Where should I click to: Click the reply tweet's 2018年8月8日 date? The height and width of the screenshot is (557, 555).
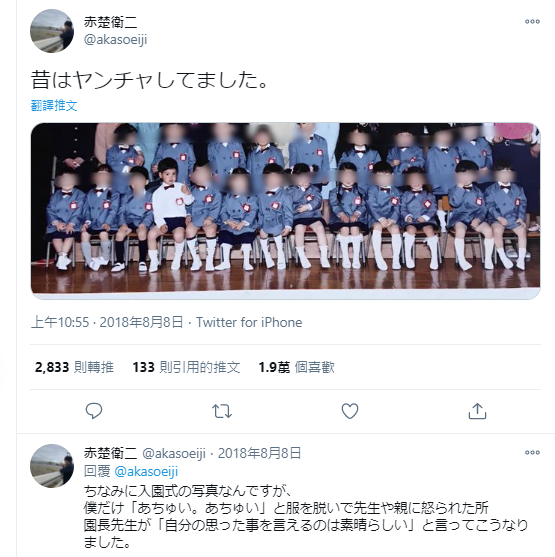[259, 453]
